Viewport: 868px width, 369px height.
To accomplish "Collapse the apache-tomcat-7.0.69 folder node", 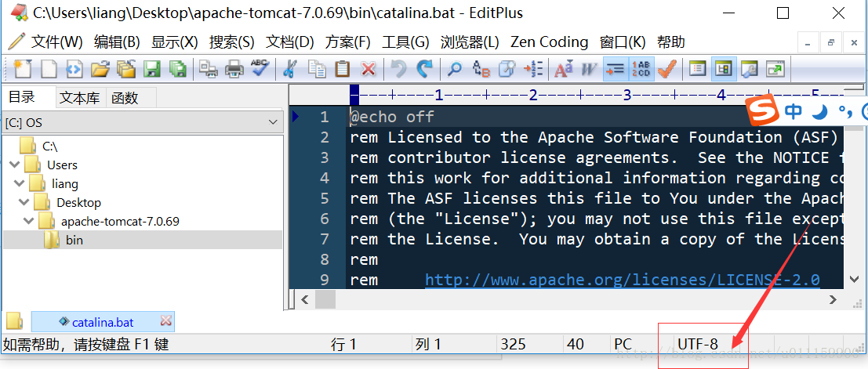I will 29,222.
